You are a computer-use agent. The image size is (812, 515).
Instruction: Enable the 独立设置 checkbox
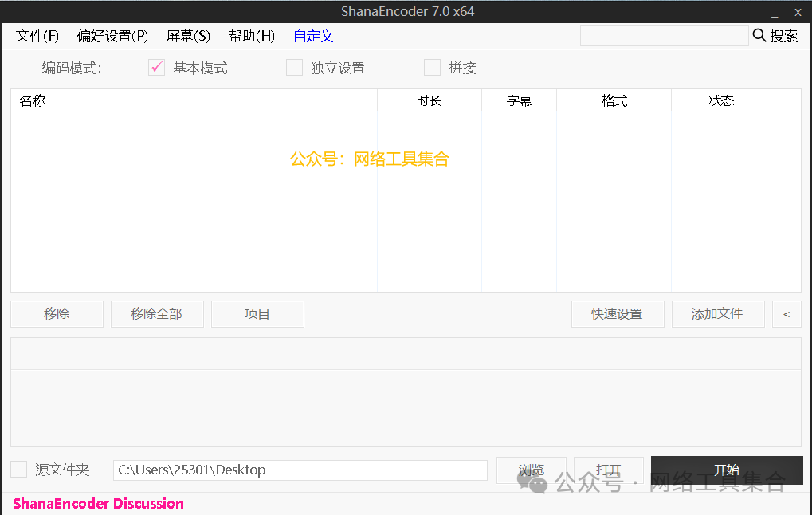click(x=294, y=67)
